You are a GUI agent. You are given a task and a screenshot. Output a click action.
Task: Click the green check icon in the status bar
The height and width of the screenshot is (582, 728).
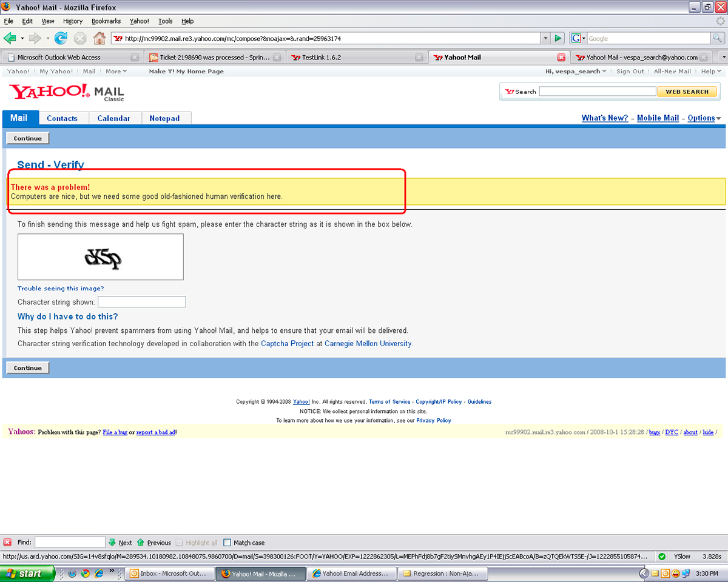[x=662, y=556]
